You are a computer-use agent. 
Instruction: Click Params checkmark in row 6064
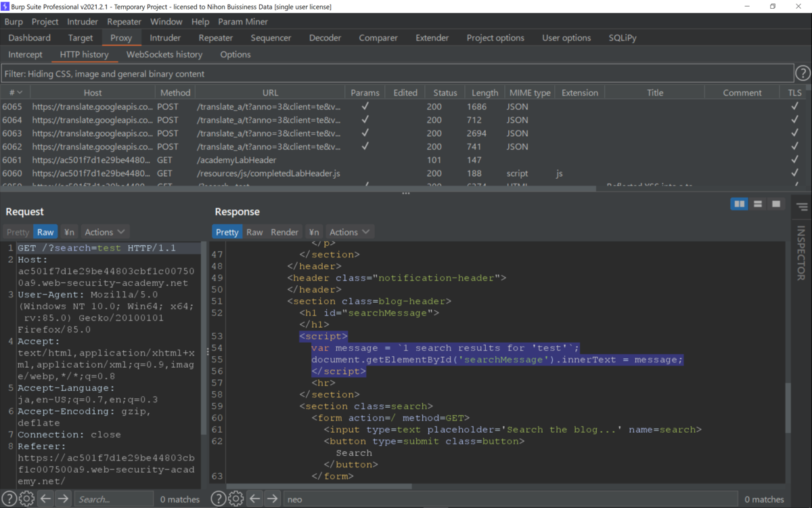coord(365,120)
